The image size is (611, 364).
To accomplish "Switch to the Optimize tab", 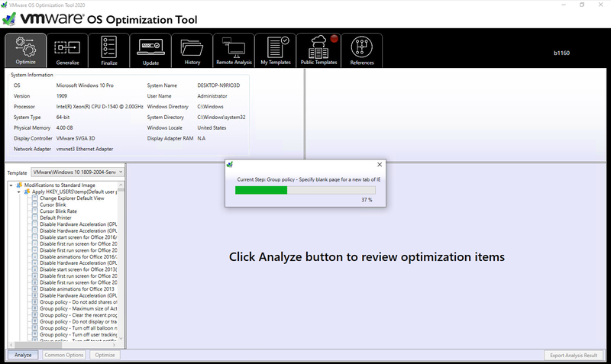I will coord(25,50).
